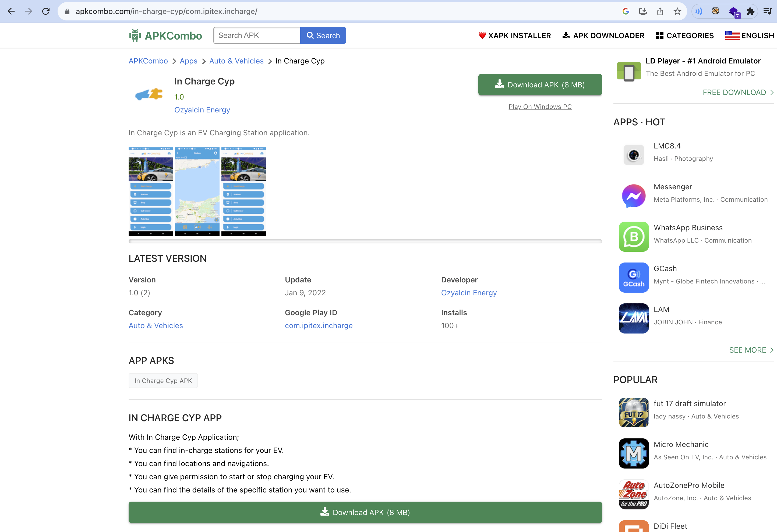Open the WhatsApp Business app icon
This screenshot has height=532, width=777.
tap(634, 237)
